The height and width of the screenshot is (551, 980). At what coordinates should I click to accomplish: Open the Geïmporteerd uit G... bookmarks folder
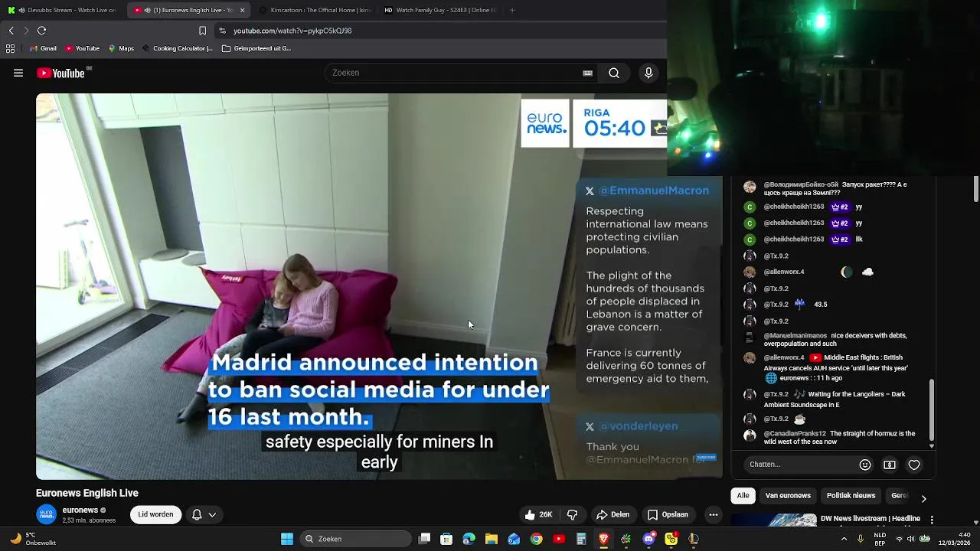(x=256, y=48)
